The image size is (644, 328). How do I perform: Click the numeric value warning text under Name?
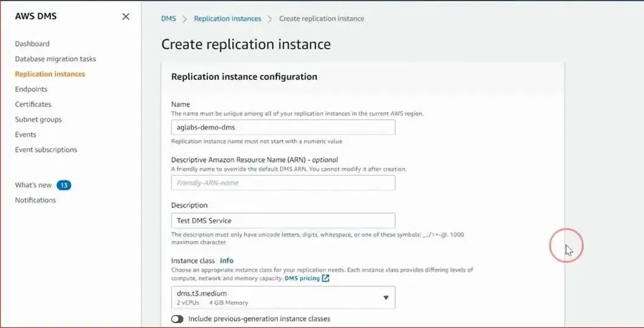click(x=257, y=141)
